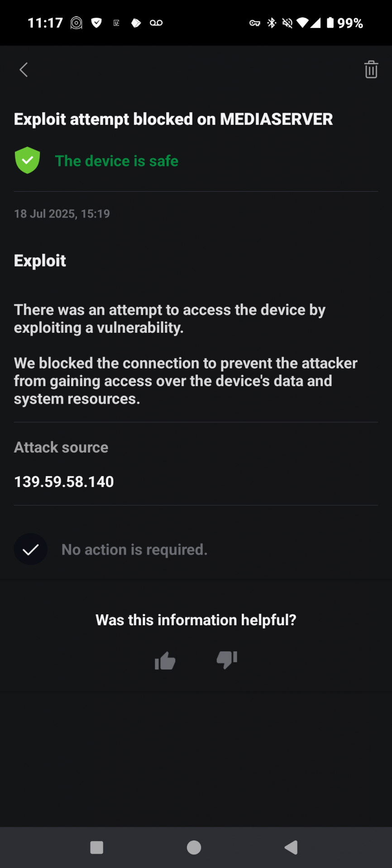Tap "The device is safe" text
This screenshot has height=868, width=392.
(x=117, y=161)
